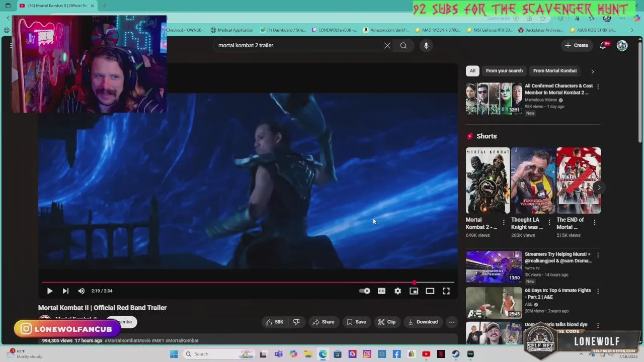644x362 pixels.
Task: Click the #MortalKombatMovie hashtag
Action: (127, 340)
